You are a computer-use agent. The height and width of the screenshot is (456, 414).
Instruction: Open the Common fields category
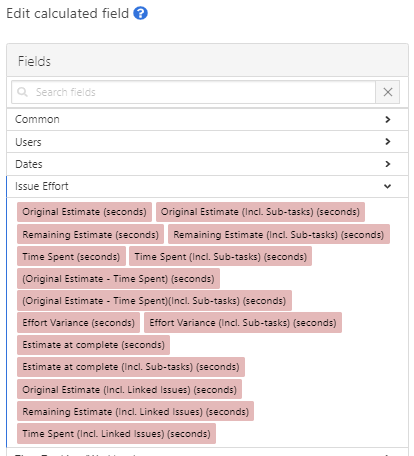[x=207, y=119]
